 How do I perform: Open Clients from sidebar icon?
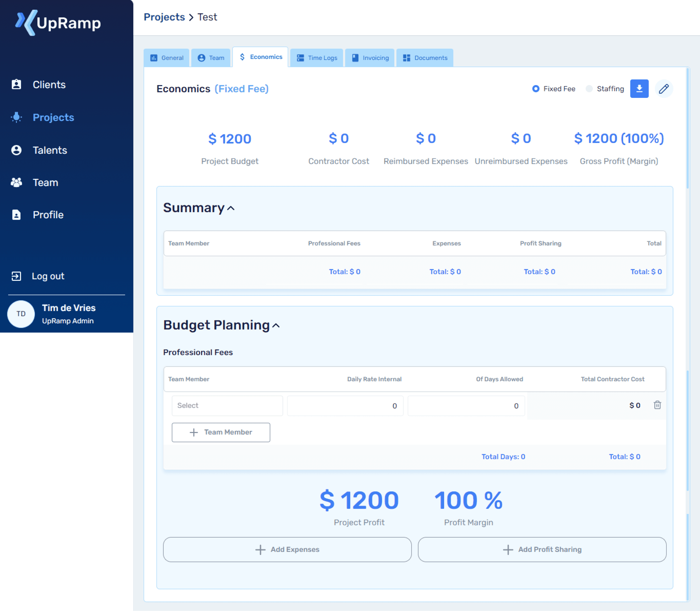(16, 85)
